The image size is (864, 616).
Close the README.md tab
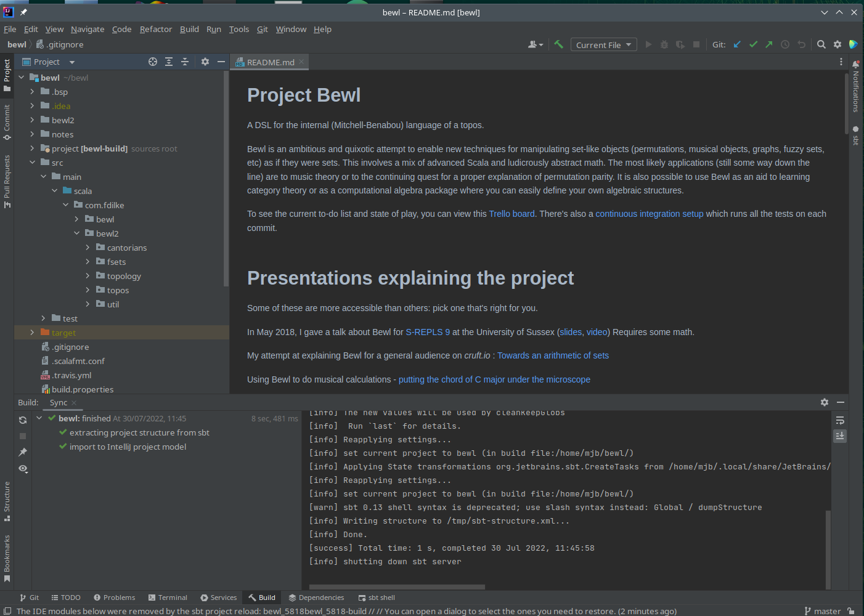click(301, 62)
